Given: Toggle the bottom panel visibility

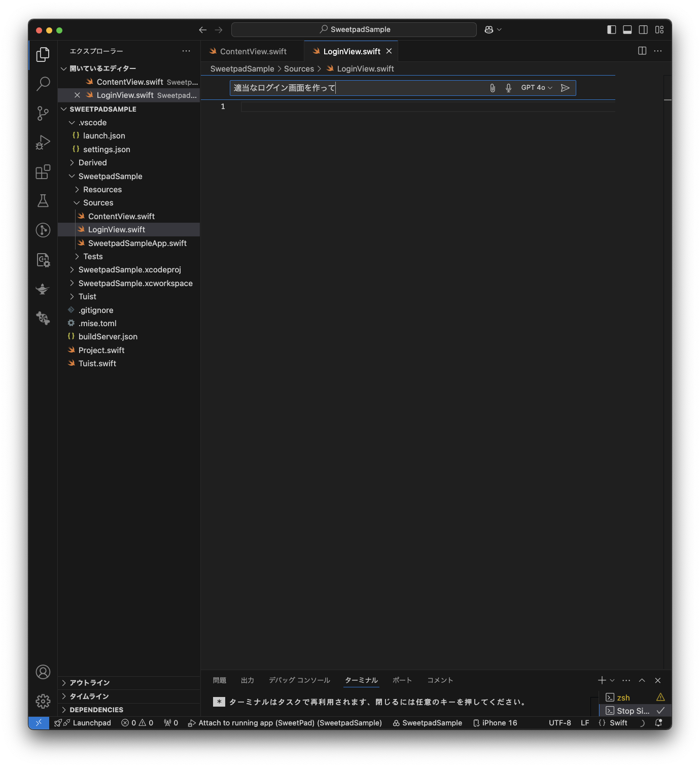Looking at the screenshot, I should click(x=627, y=29).
